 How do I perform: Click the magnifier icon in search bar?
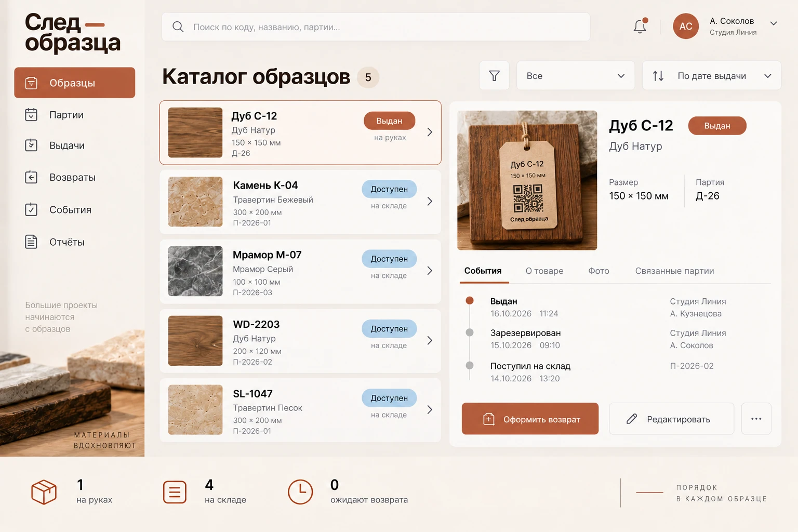[x=178, y=26]
